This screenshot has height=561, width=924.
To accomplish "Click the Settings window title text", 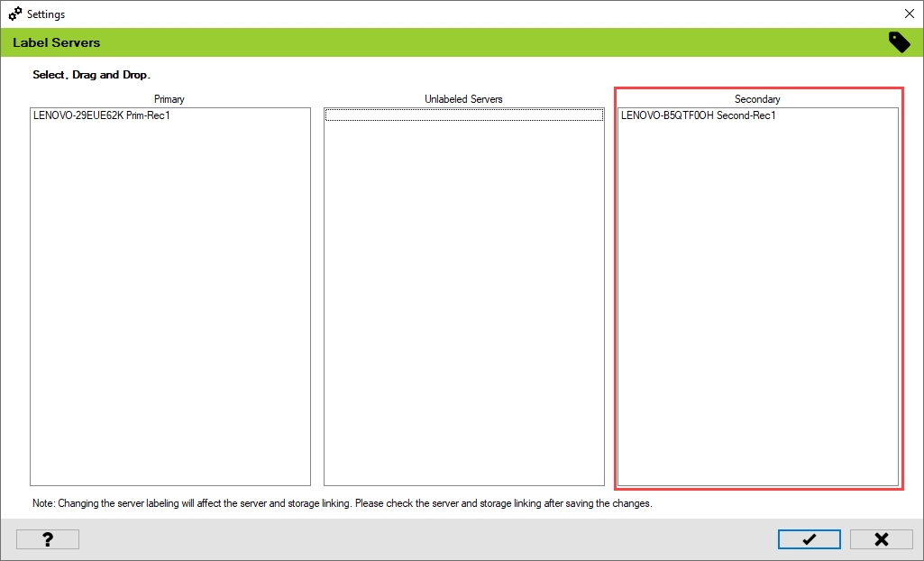I will pyautogui.click(x=46, y=14).
